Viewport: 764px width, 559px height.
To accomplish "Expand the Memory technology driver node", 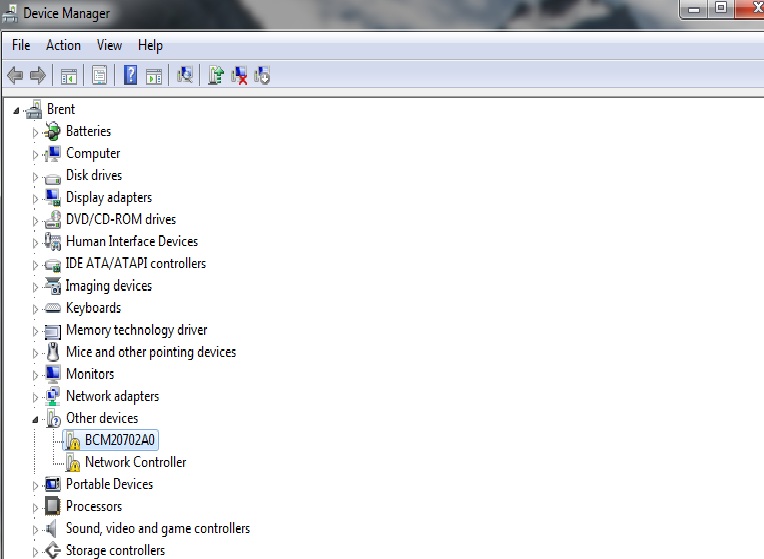I will click(x=35, y=331).
